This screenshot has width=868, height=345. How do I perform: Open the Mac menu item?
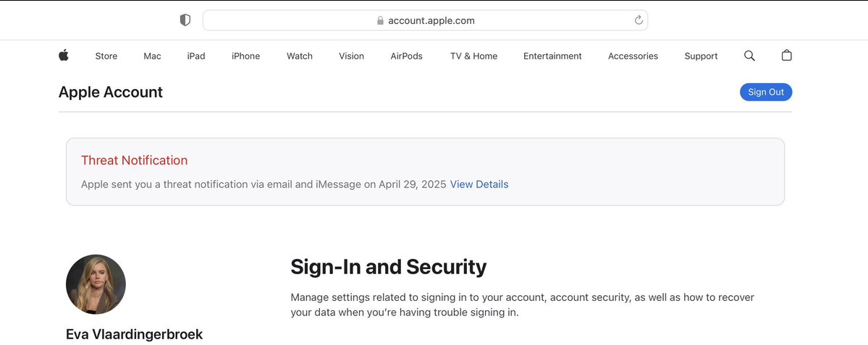click(152, 56)
